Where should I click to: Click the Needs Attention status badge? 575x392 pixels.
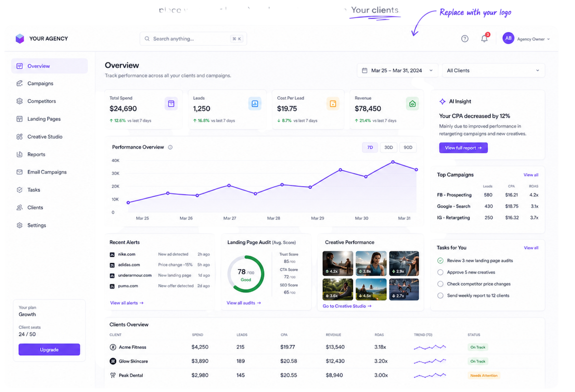point(484,376)
